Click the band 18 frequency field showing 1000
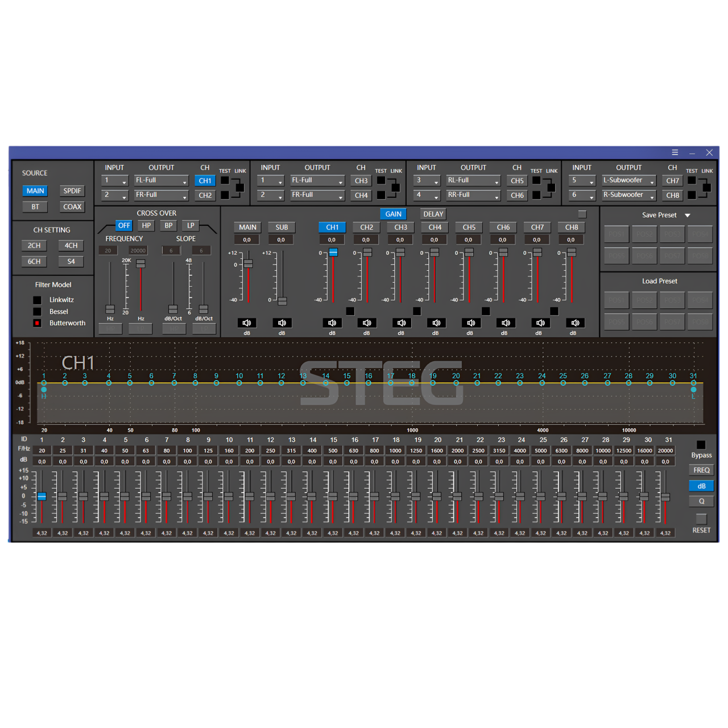728x728 pixels. click(395, 450)
